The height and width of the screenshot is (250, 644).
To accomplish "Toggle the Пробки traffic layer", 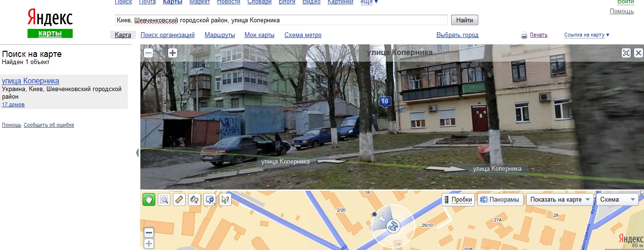I will (x=458, y=200).
